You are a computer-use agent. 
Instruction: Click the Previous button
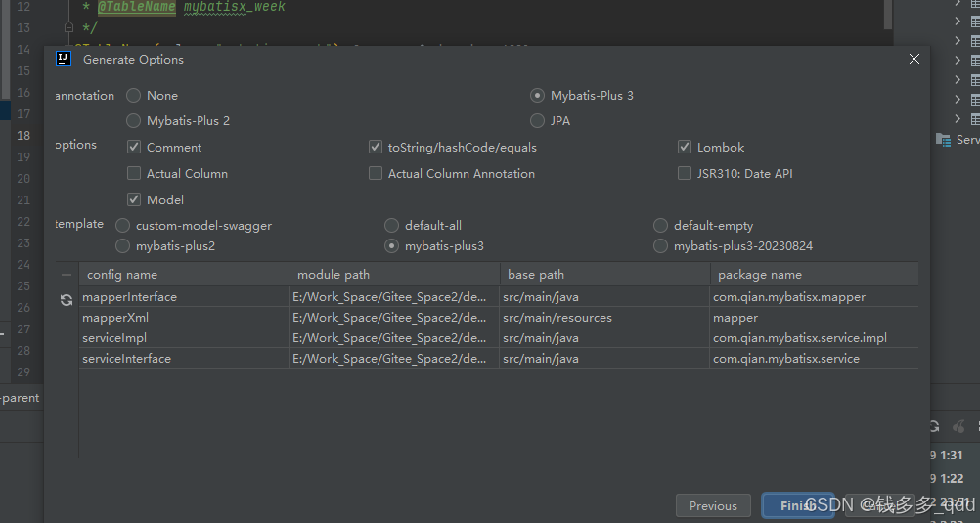coord(713,505)
